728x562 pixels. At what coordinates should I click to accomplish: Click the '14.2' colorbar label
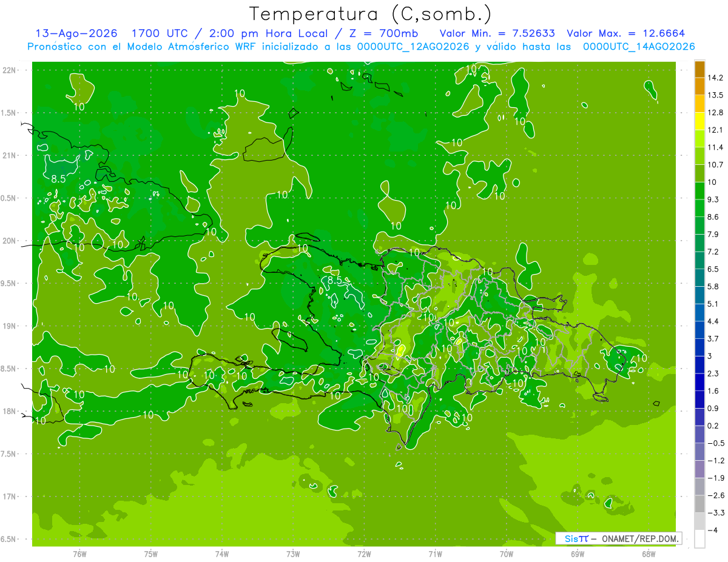(715, 78)
